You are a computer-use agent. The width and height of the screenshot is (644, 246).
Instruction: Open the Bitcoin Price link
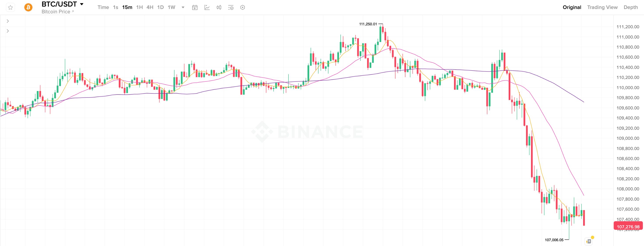tap(57, 12)
